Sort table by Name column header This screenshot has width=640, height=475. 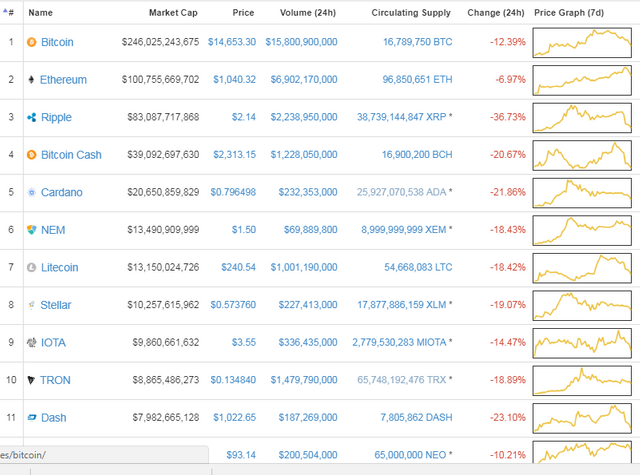(40, 13)
